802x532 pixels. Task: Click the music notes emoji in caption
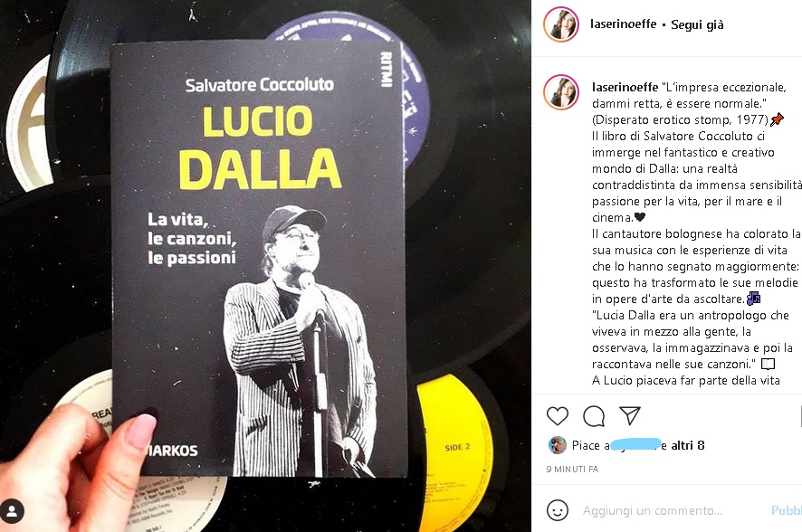tap(753, 299)
